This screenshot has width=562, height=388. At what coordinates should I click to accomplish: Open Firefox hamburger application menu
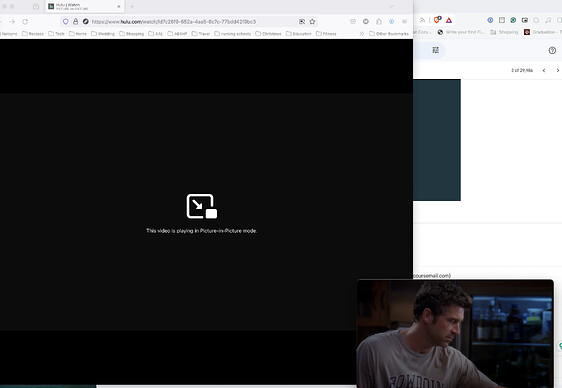point(404,21)
